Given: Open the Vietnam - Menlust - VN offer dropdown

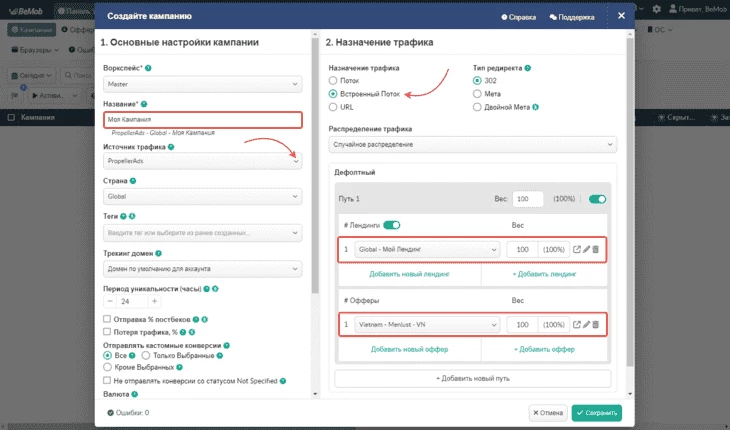Looking at the screenshot, I should [x=427, y=324].
